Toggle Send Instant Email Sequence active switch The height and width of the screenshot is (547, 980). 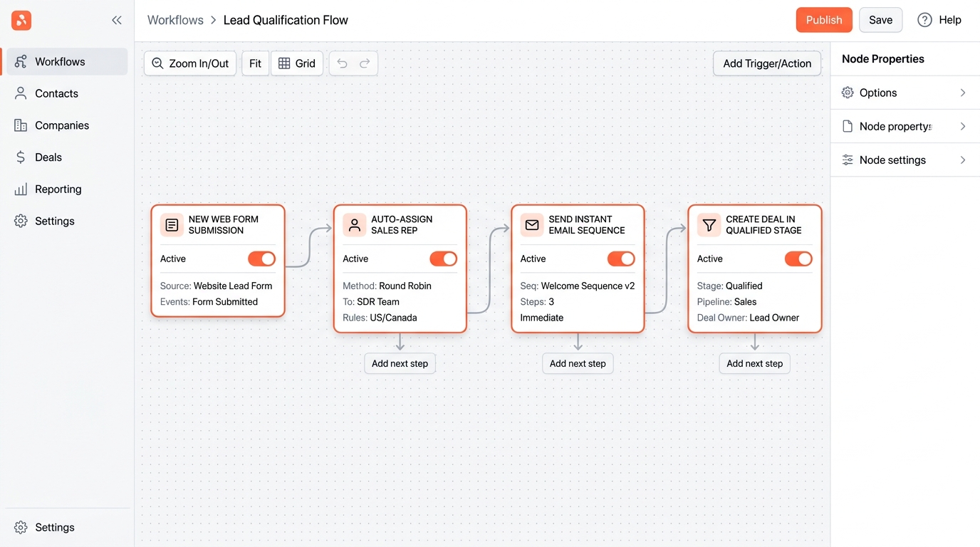pos(621,259)
